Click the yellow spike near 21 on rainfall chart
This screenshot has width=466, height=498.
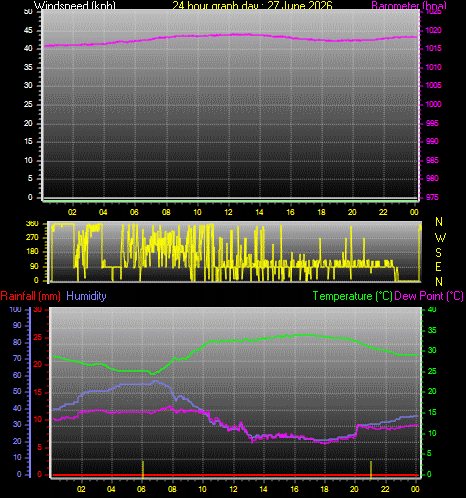tap(371, 469)
